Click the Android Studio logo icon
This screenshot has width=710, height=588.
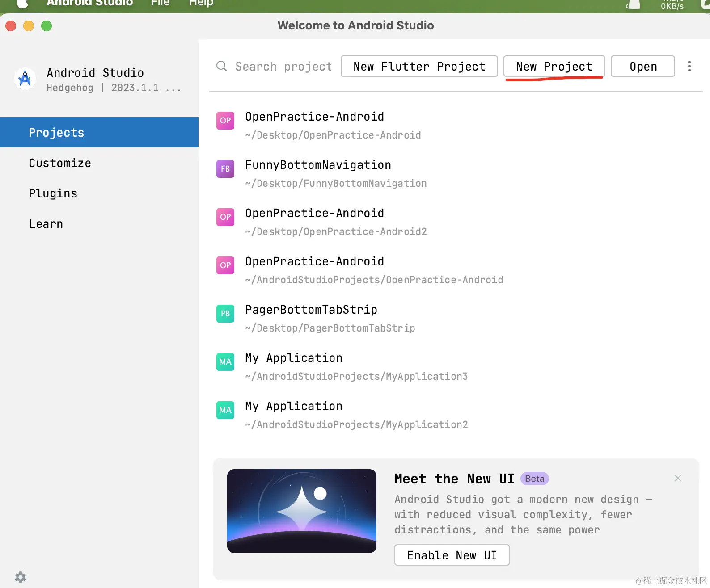[x=25, y=79]
